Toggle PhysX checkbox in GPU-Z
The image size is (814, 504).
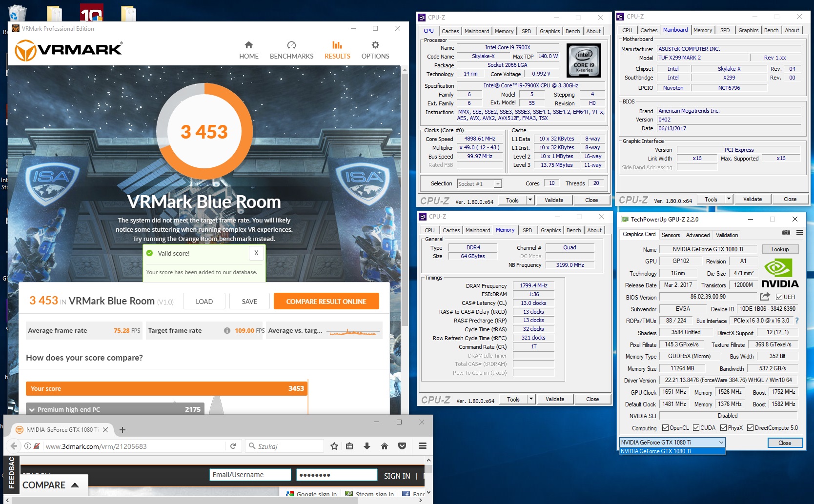[724, 428]
